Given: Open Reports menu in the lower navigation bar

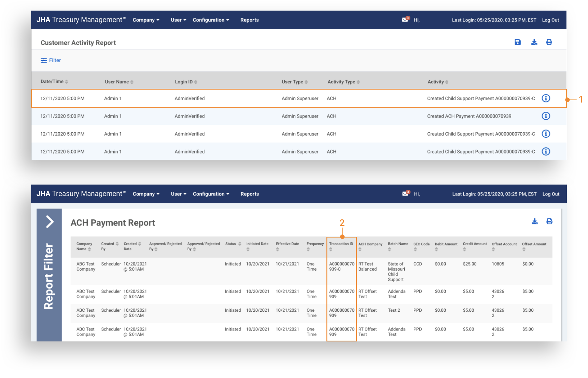Looking at the screenshot, I should pos(249,194).
